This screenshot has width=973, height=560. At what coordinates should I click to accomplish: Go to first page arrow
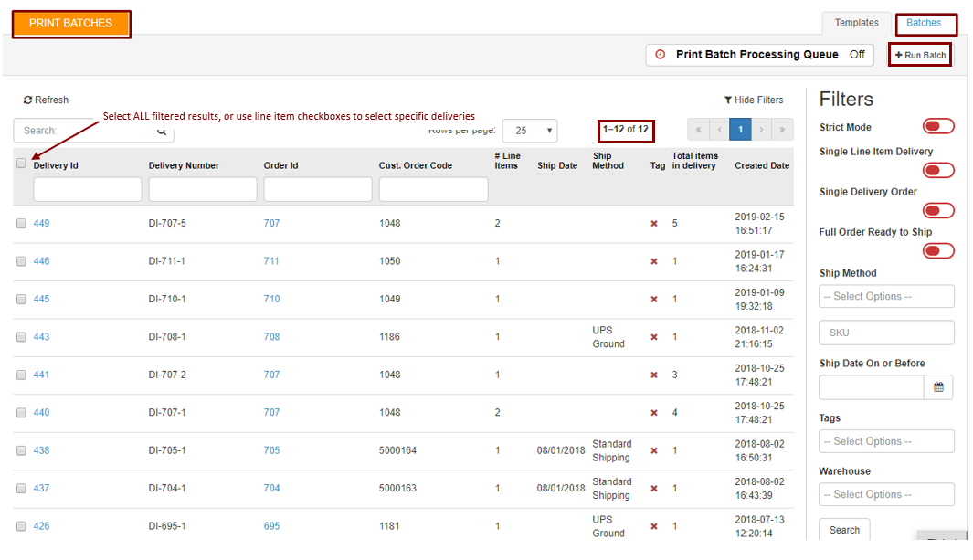[x=698, y=130]
